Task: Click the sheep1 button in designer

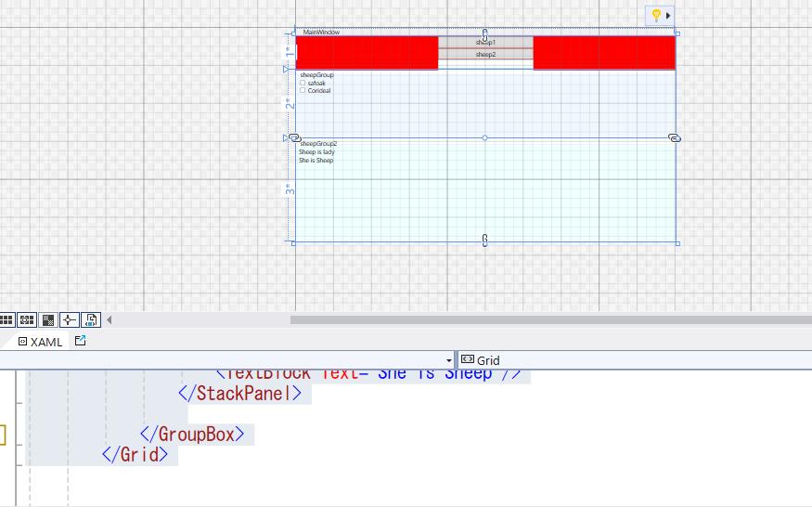Action: 485,43
